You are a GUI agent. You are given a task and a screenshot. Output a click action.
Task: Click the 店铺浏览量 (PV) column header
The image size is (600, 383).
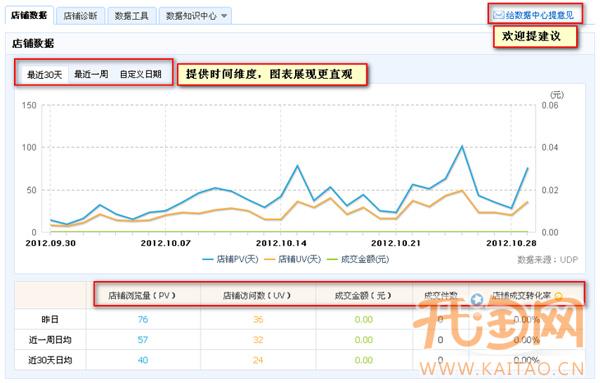142,295
